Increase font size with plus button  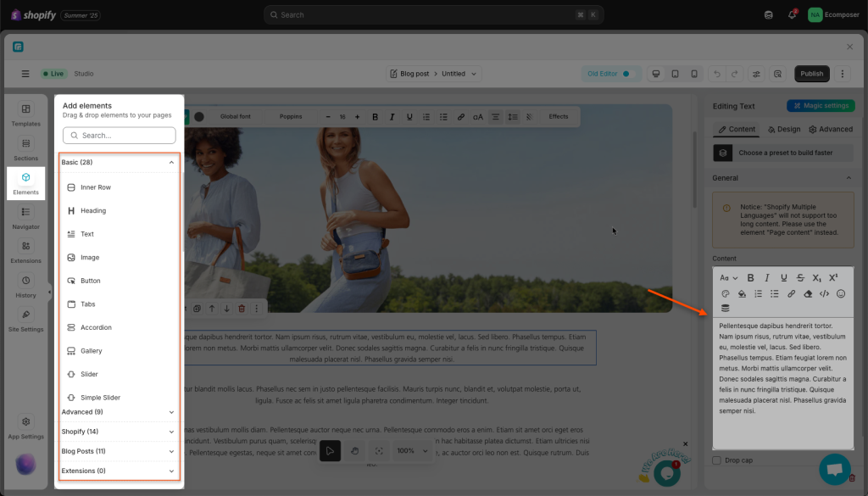[357, 117]
